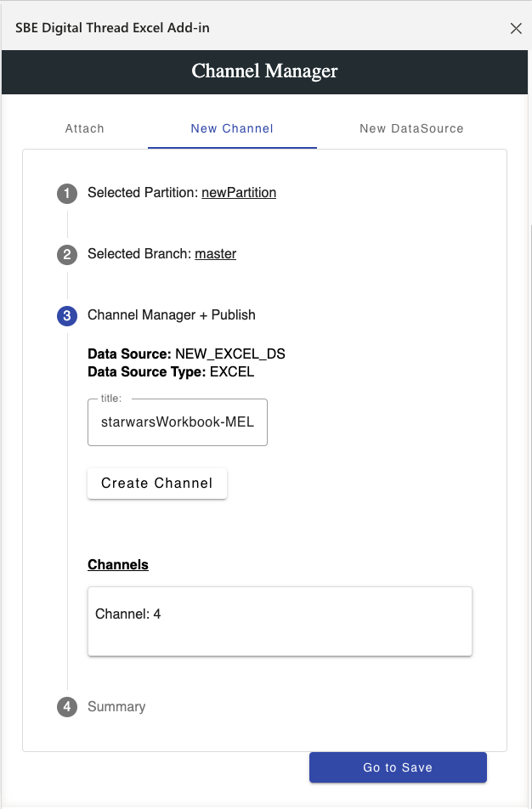Close the SBE Digital Thread add-in panel
The image size is (532, 809).
pos(515,28)
